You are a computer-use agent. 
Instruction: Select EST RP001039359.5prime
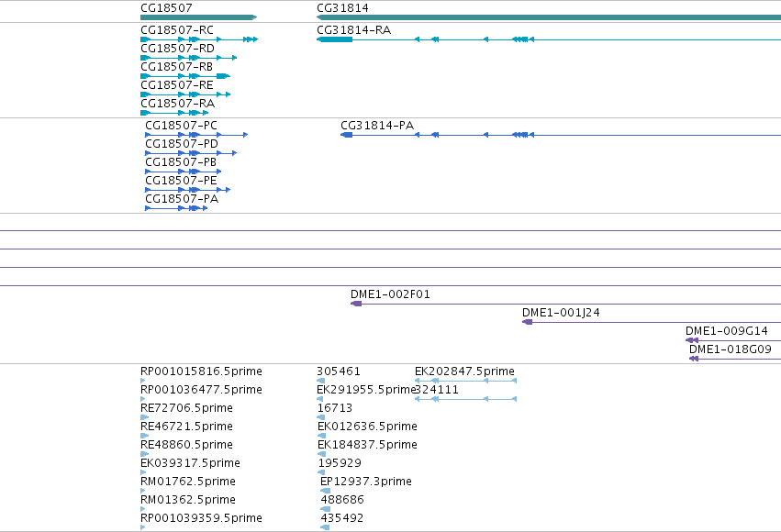[201, 518]
